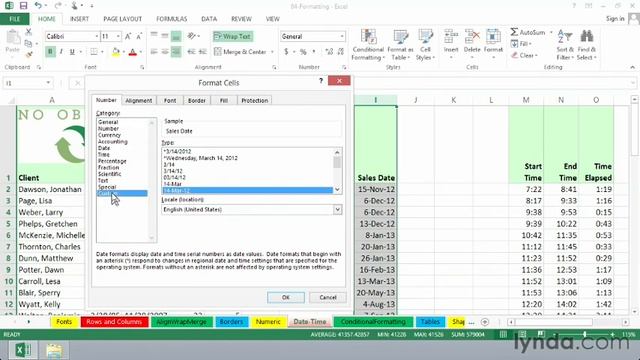640x360 pixels.
Task: Toggle Bottom Align button
Action: [176, 36]
